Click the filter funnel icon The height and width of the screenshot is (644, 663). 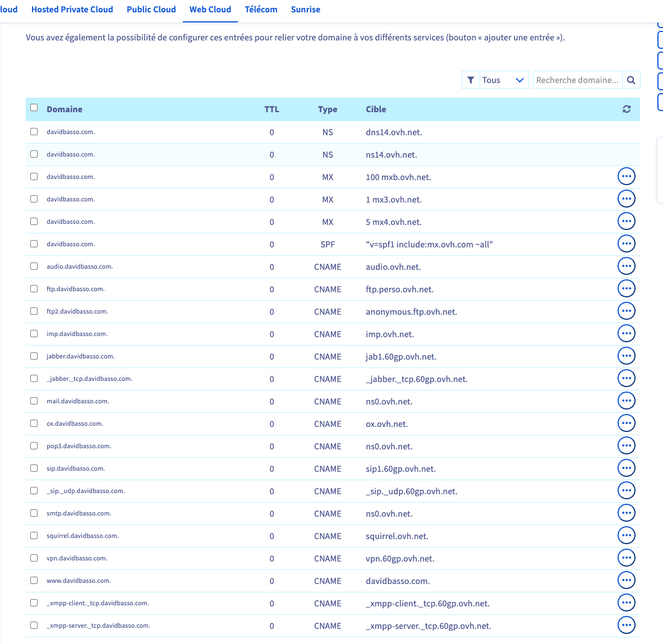pyautogui.click(x=471, y=80)
